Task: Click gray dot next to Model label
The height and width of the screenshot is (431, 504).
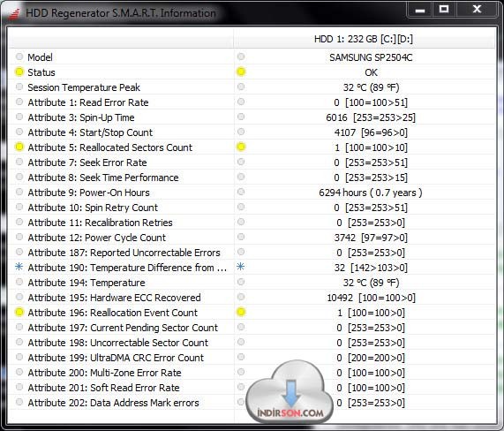Action: point(19,57)
